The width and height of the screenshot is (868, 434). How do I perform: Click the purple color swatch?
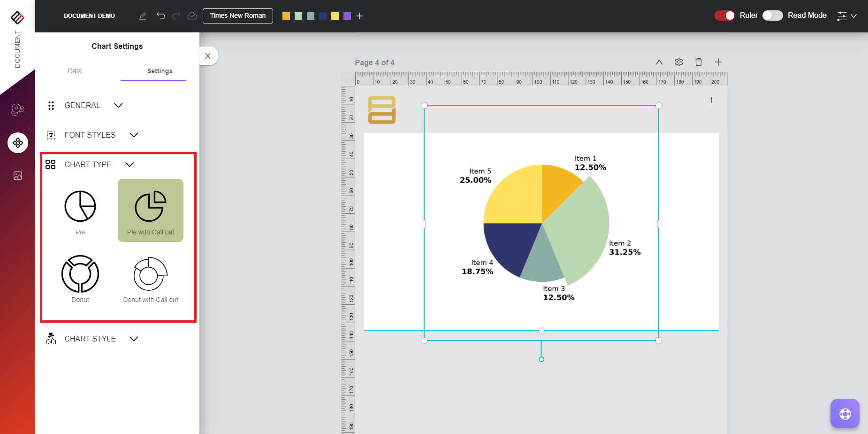(x=347, y=16)
